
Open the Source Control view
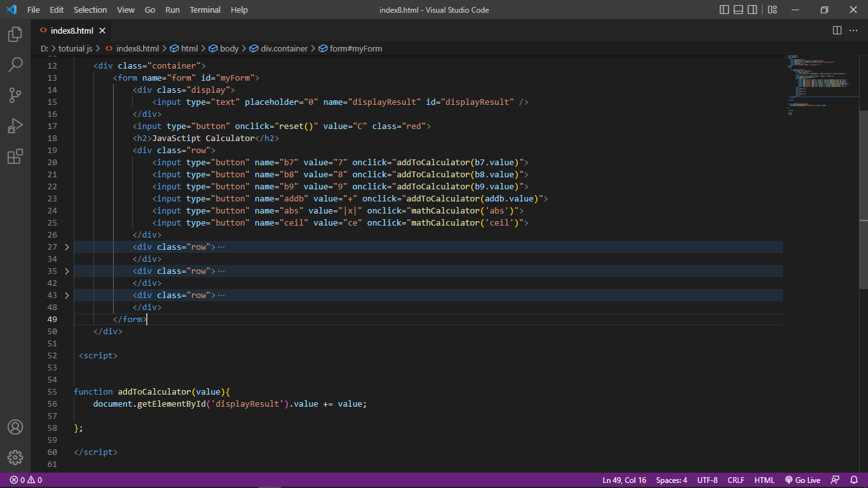click(15, 95)
